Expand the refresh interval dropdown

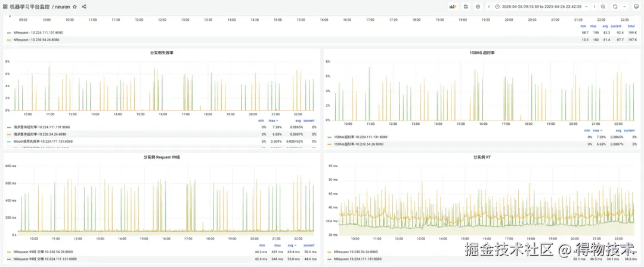[x=625, y=7]
